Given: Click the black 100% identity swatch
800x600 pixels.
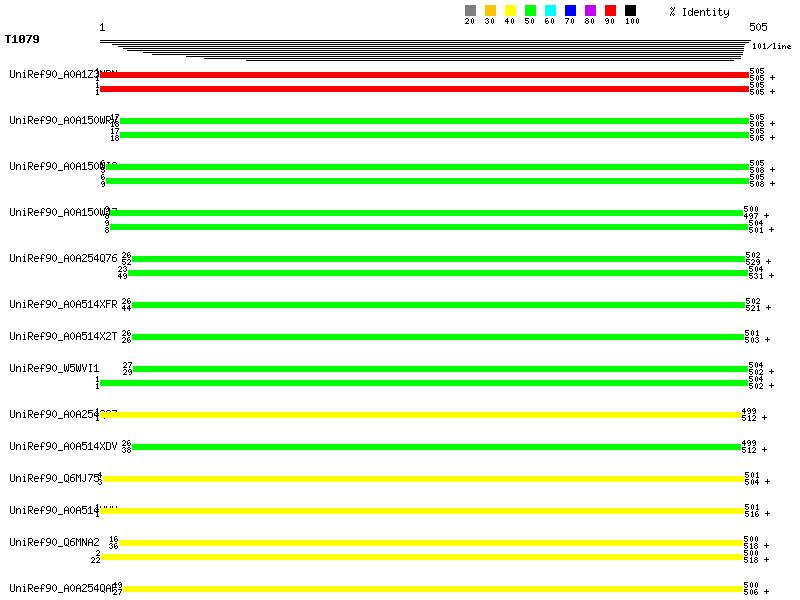Looking at the screenshot, I should pos(630,11).
